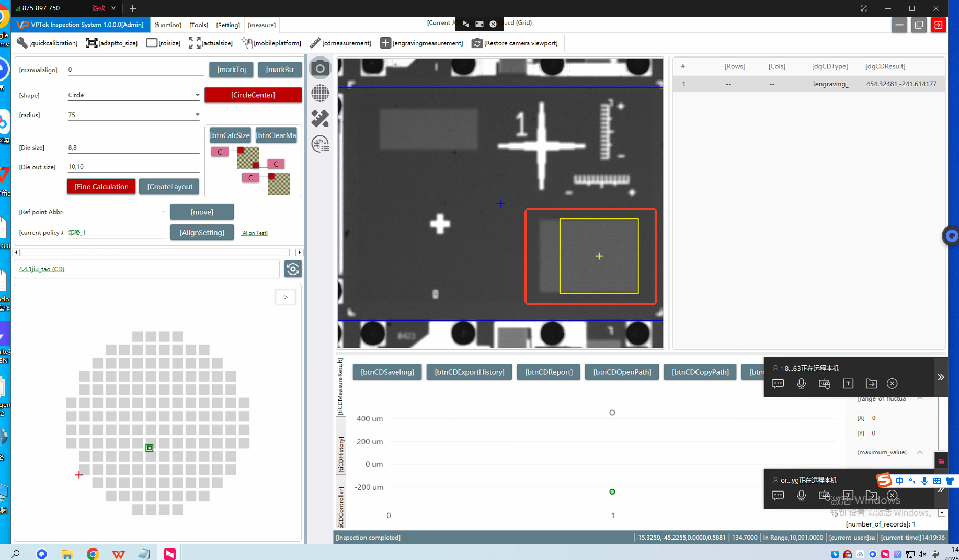Collapse the maximum_value section
This screenshot has height=560, width=959.
920,452
